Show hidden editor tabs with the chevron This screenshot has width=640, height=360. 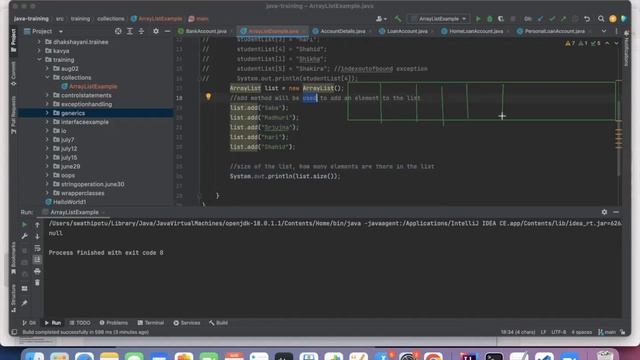coord(604,31)
